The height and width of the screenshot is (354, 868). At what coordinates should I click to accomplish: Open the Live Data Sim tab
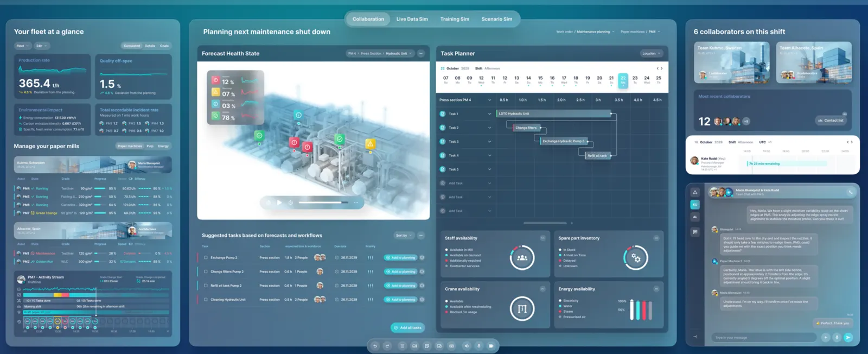click(412, 19)
